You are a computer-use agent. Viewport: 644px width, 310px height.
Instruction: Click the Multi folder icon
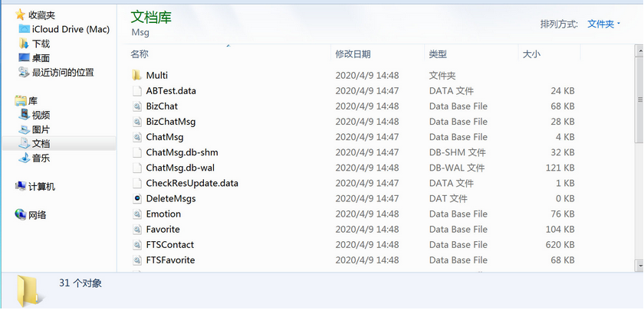coord(136,75)
